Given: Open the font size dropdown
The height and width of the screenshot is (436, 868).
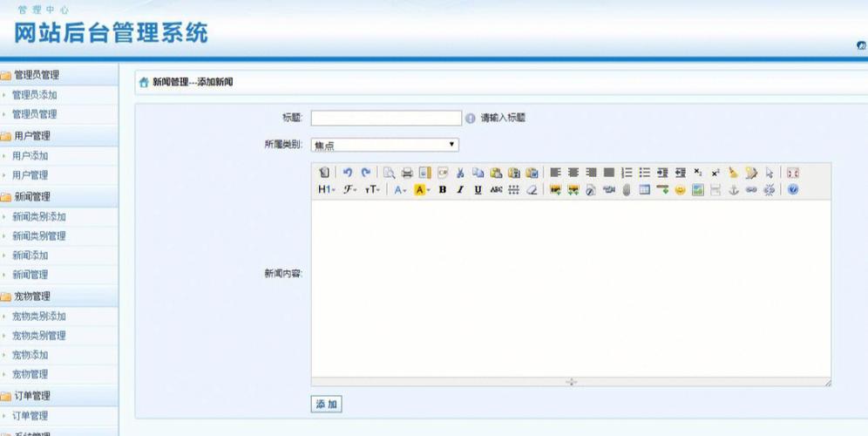Looking at the screenshot, I should 372,189.
